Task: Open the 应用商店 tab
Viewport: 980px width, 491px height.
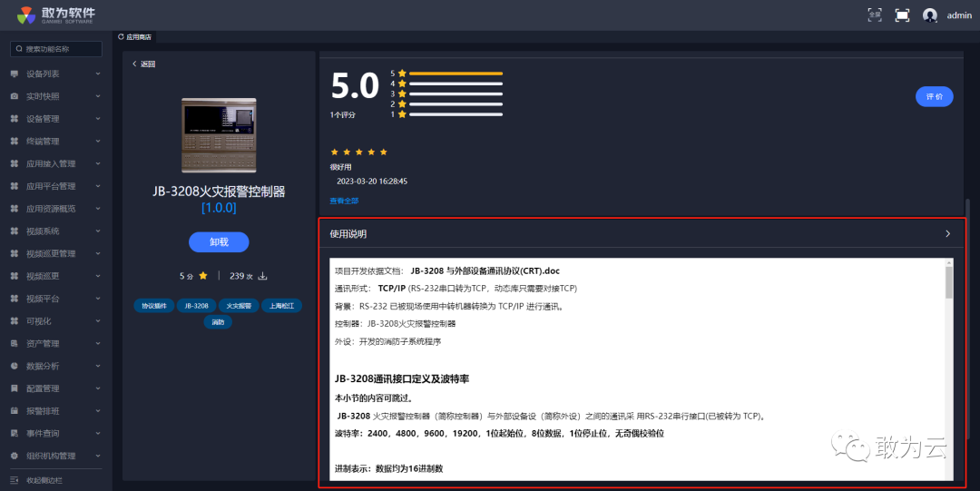Action: coord(135,37)
